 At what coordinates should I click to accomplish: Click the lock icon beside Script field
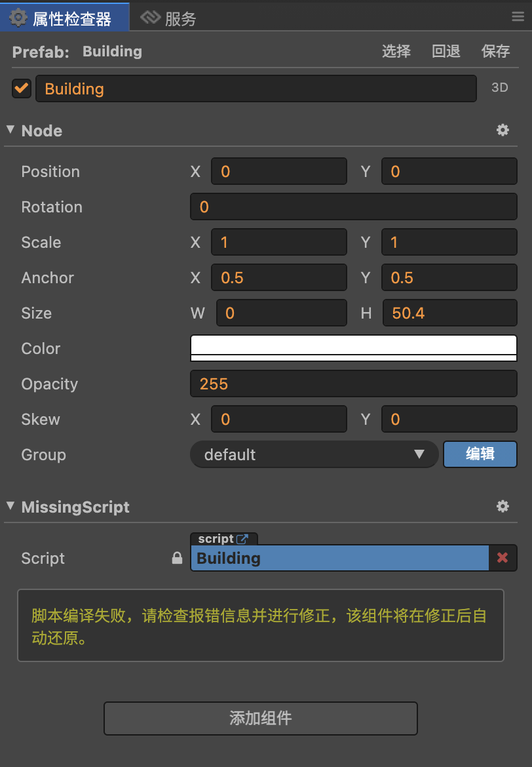point(177,559)
